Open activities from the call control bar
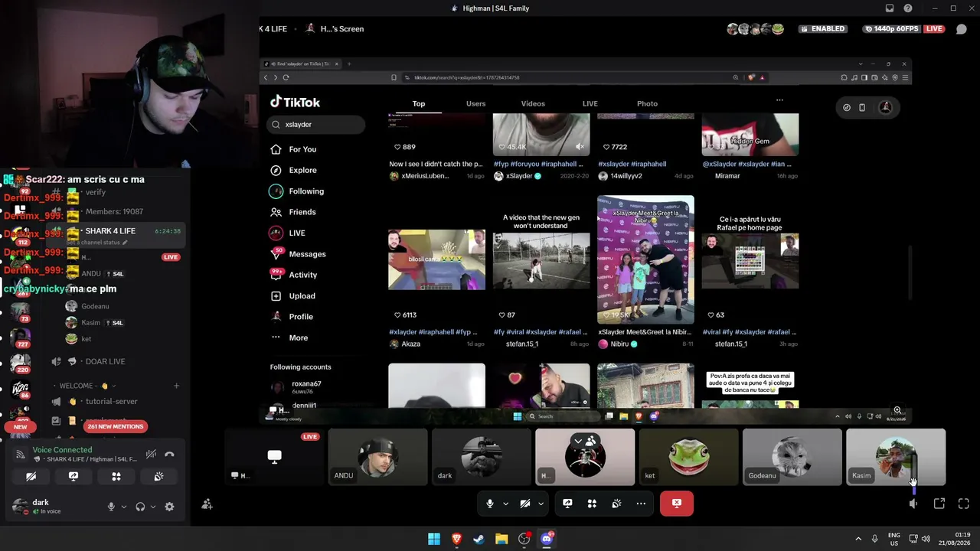 (x=592, y=504)
